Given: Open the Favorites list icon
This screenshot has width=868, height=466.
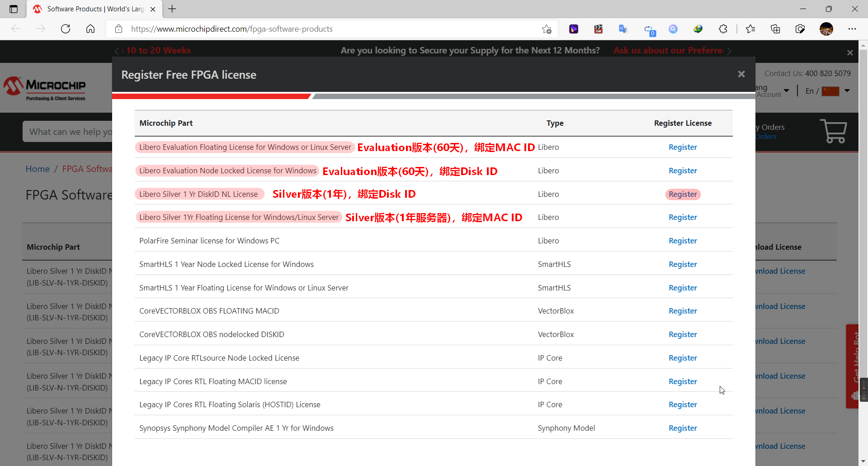Looking at the screenshot, I should point(750,29).
